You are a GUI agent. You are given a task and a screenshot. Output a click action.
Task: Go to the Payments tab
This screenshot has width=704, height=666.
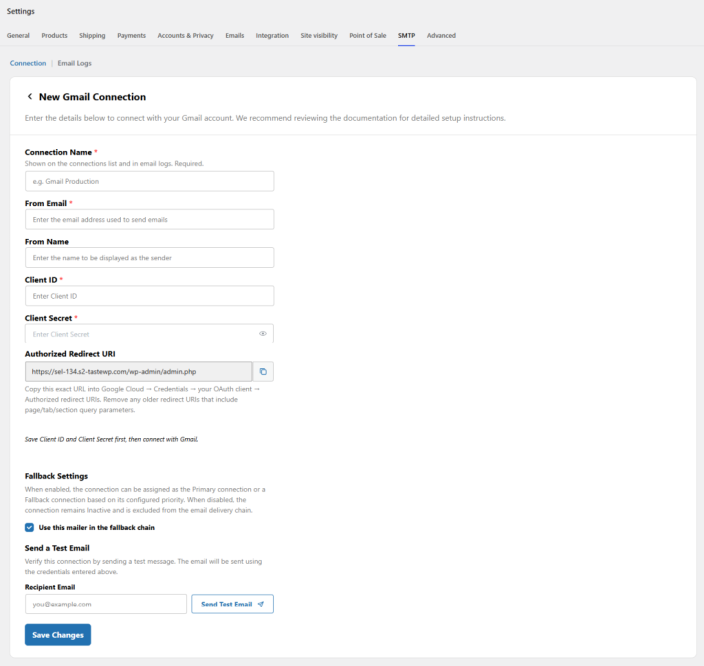tap(132, 35)
